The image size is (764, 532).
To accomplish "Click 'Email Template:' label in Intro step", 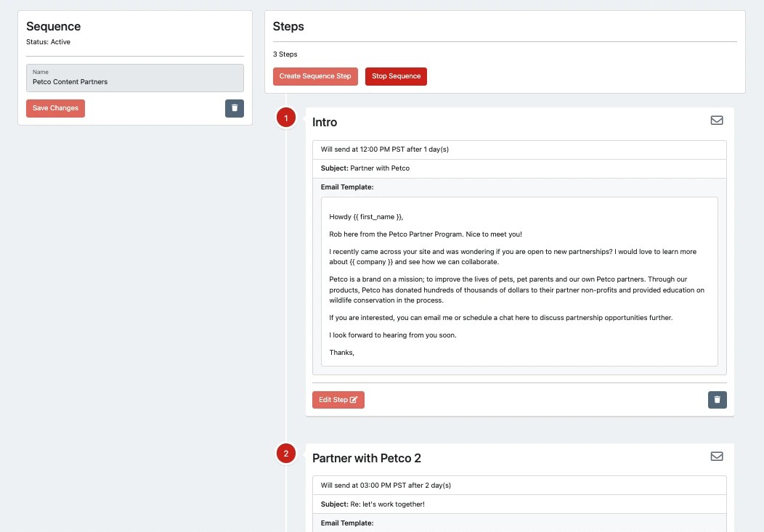I will [x=347, y=187].
